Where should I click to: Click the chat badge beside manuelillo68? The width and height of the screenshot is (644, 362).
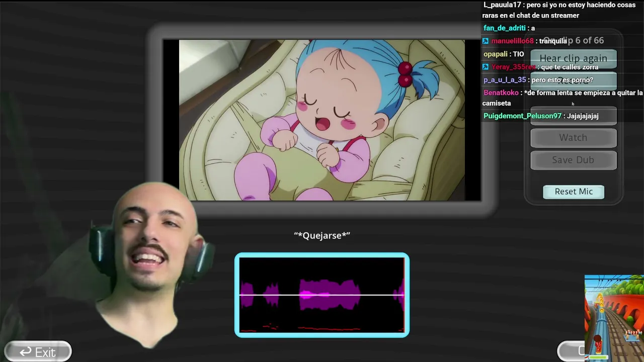(x=486, y=41)
